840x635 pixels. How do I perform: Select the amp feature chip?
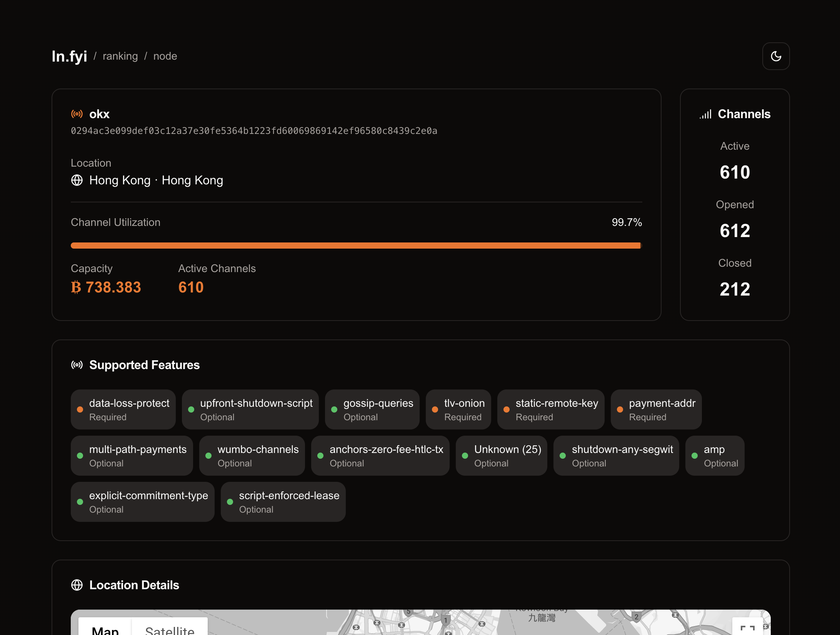coord(715,456)
